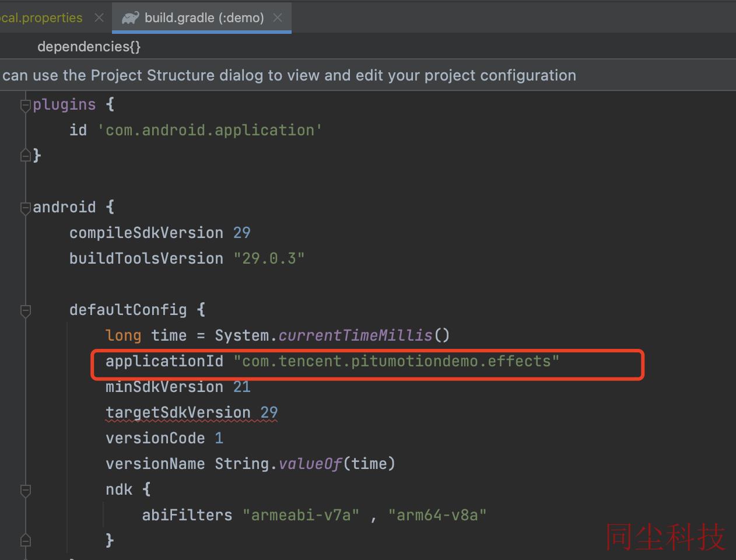Click the minSdkVersion 21 line
Screen dimensions: 736x560
coord(178,387)
